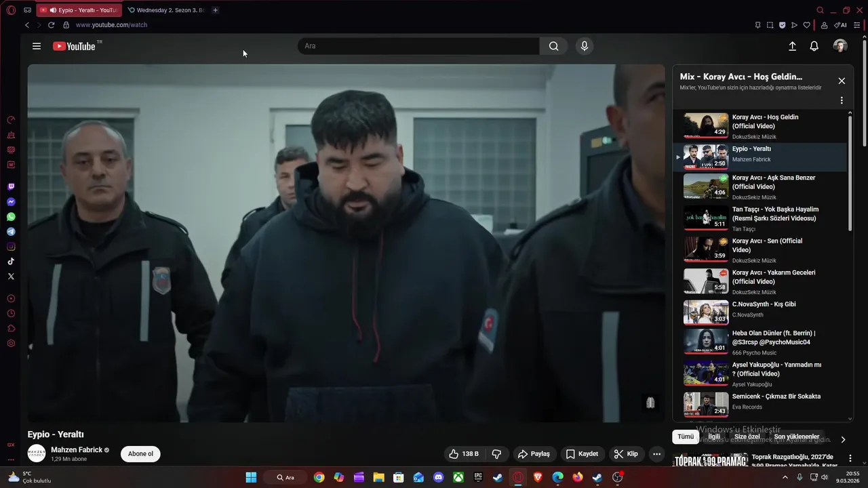Show more filter chips with right arrow
Image resolution: width=868 pixels, height=488 pixels.
tap(843, 439)
